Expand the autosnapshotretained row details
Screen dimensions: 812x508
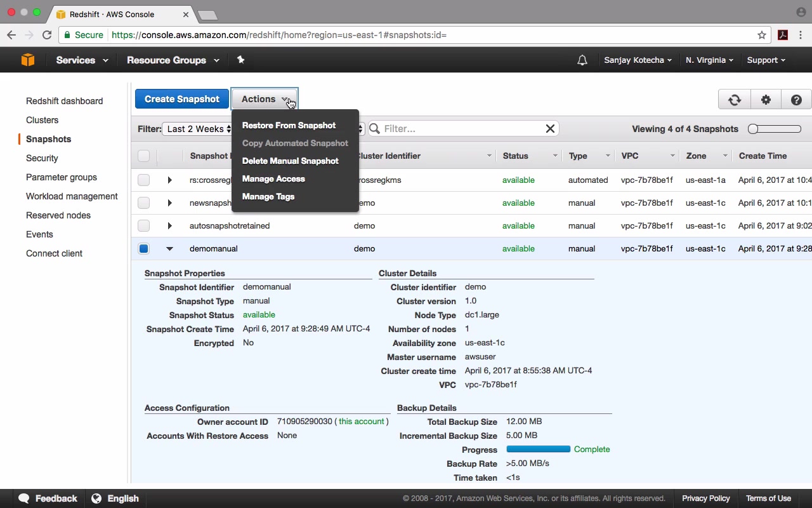pyautogui.click(x=169, y=225)
